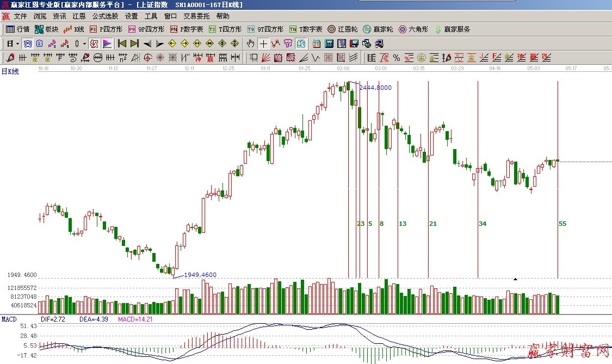Open the 江恩 menu dropdown
Screen dimensions: 612x364
click(x=79, y=16)
